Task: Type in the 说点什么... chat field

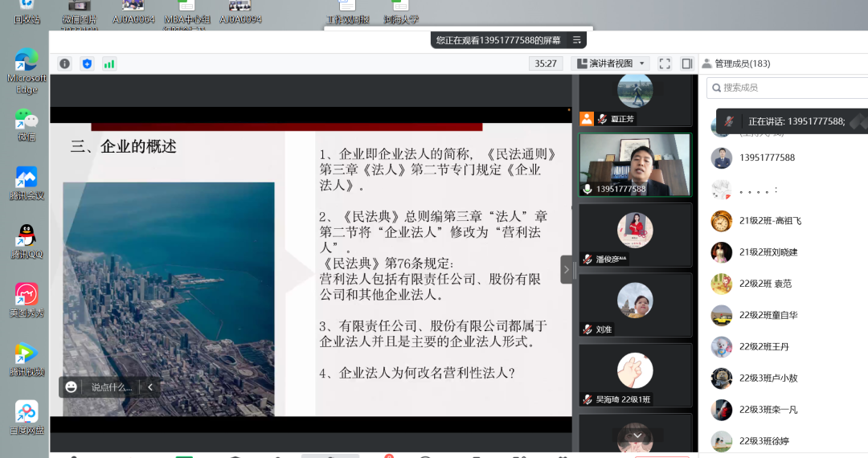Action: point(111,387)
